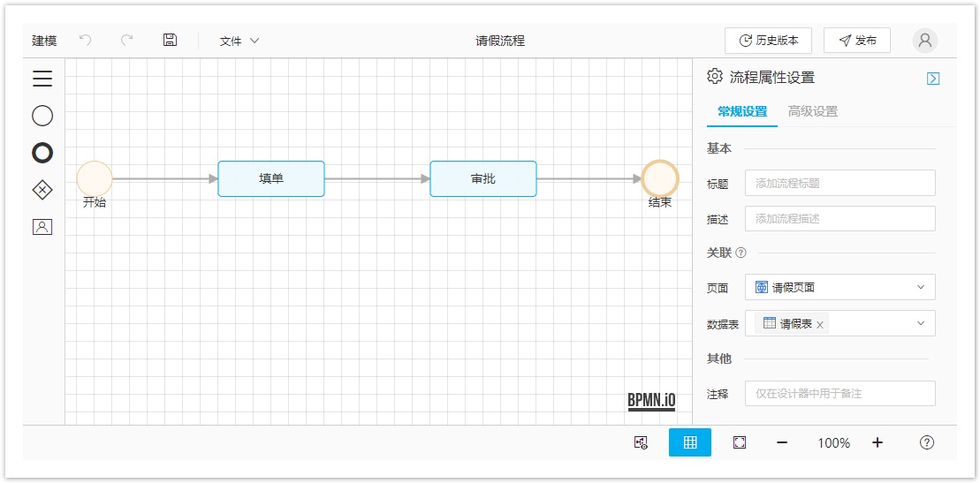Switch to the 常规设置 tab
This screenshot has height=483, width=980.
742,112
